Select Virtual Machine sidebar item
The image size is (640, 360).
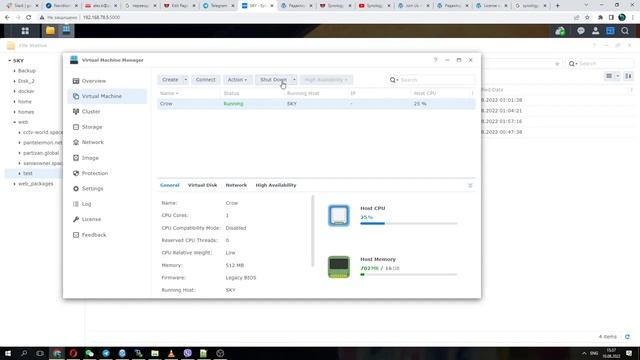(x=107, y=96)
